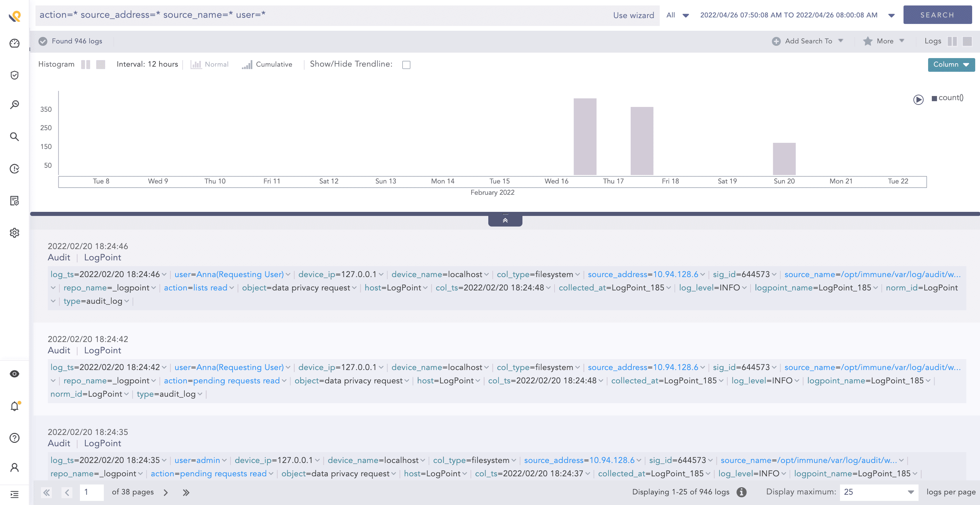The width and height of the screenshot is (980, 505).
Task: Open the Search icon in the left sidebar
Action: (x=14, y=137)
